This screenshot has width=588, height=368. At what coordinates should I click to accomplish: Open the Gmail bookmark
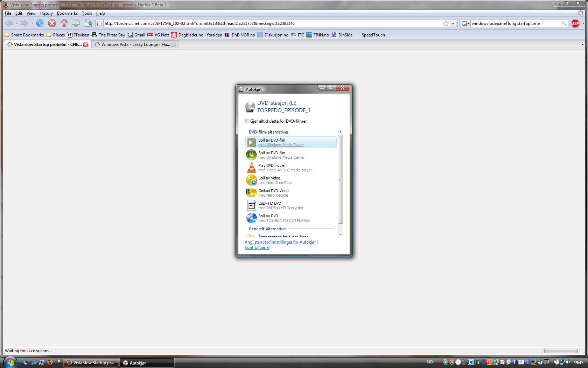click(x=136, y=35)
